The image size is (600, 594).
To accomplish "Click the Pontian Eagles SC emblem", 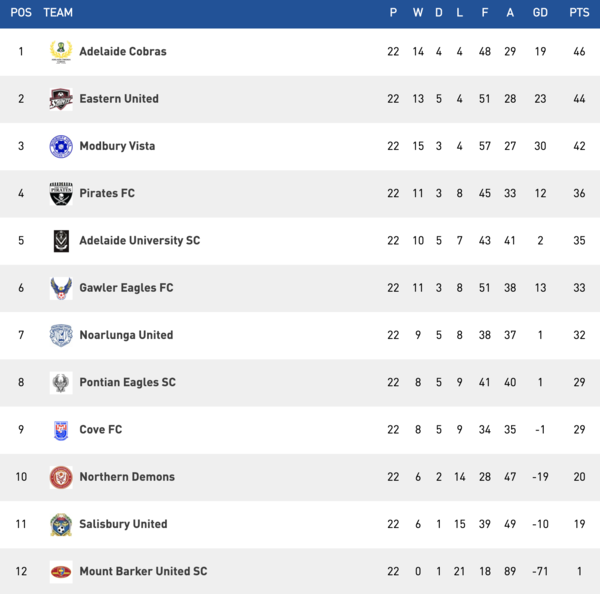I will [61, 382].
